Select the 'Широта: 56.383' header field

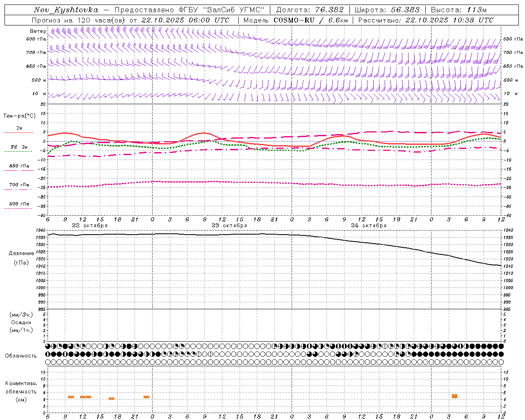(x=387, y=10)
